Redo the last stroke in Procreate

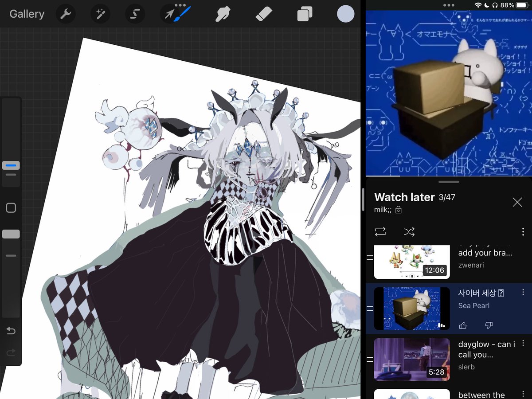11,353
